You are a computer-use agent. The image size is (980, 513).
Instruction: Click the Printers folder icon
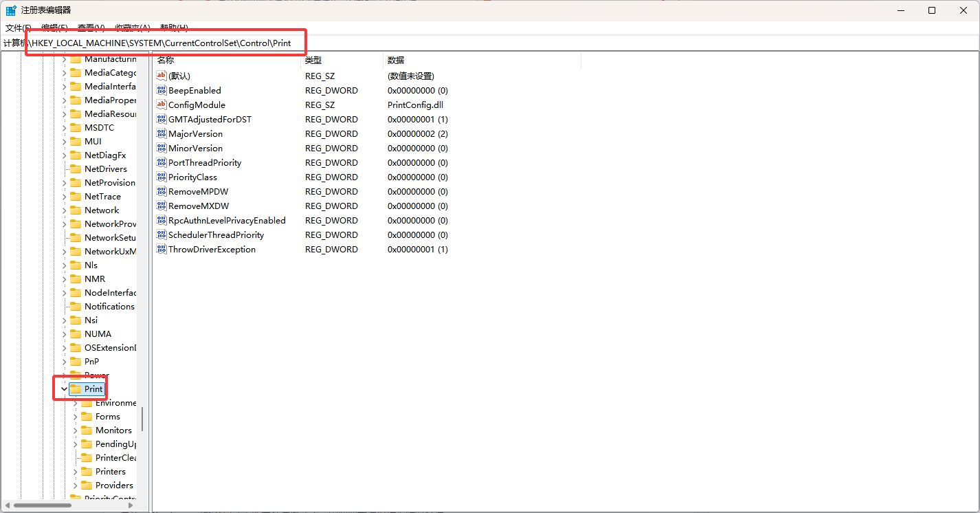pyautogui.click(x=87, y=472)
